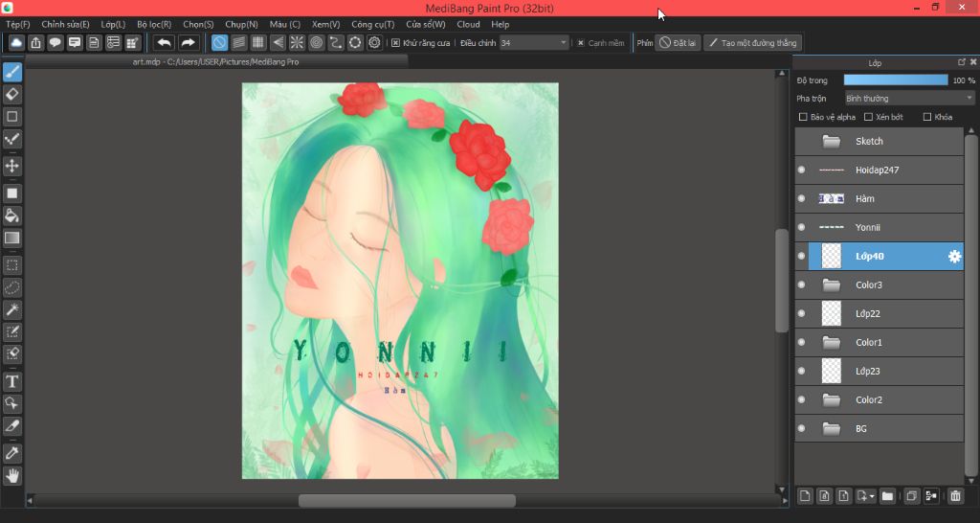Click the Redo arrow
Screen dimensions: 980x523
[x=188, y=42]
